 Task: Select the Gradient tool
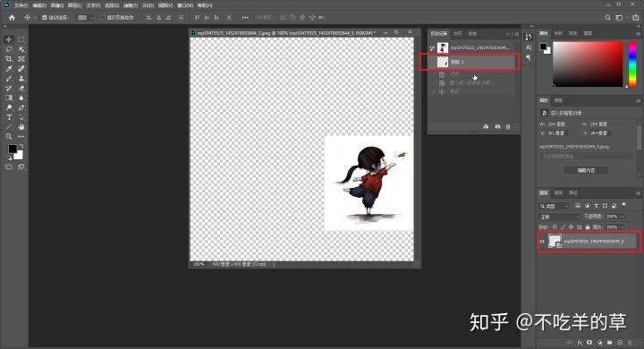pos(9,98)
